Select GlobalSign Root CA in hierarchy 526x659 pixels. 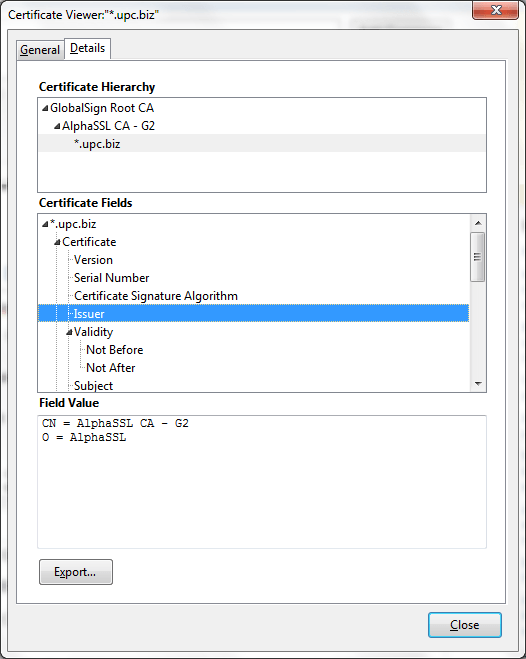[x=102, y=108]
